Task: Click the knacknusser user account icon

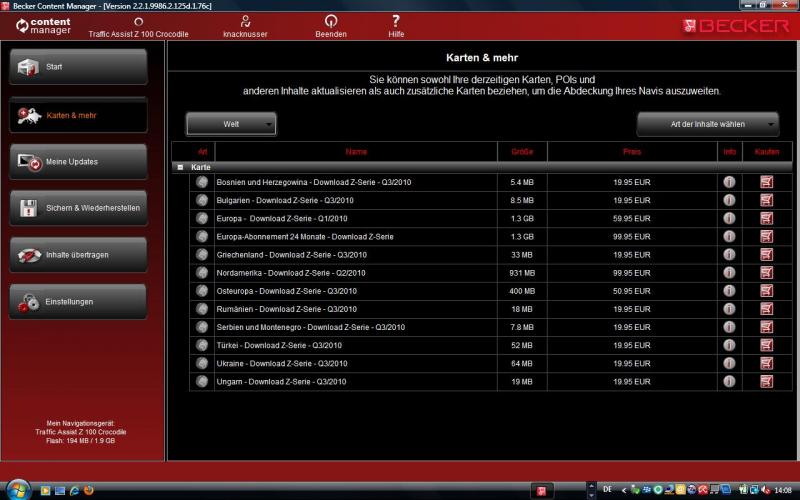Action: pos(245,21)
